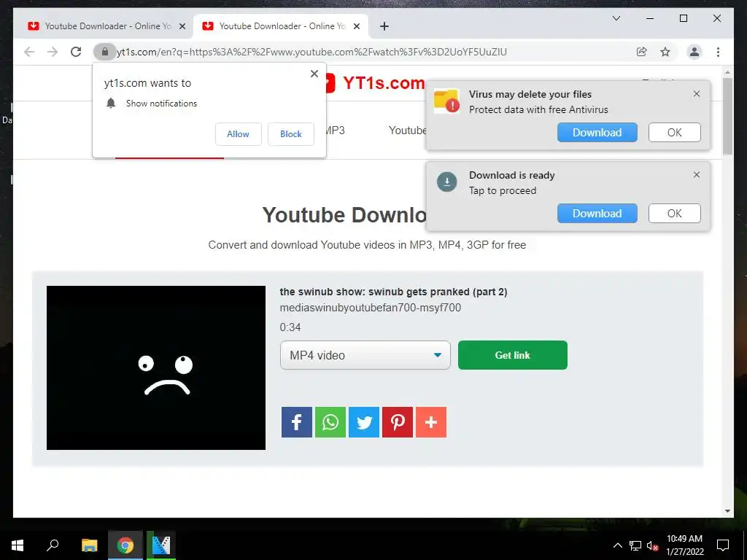The width and height of the screenshot is (747, 560).
Task: Share on Pinterest
Action: [x=398, y=422]
